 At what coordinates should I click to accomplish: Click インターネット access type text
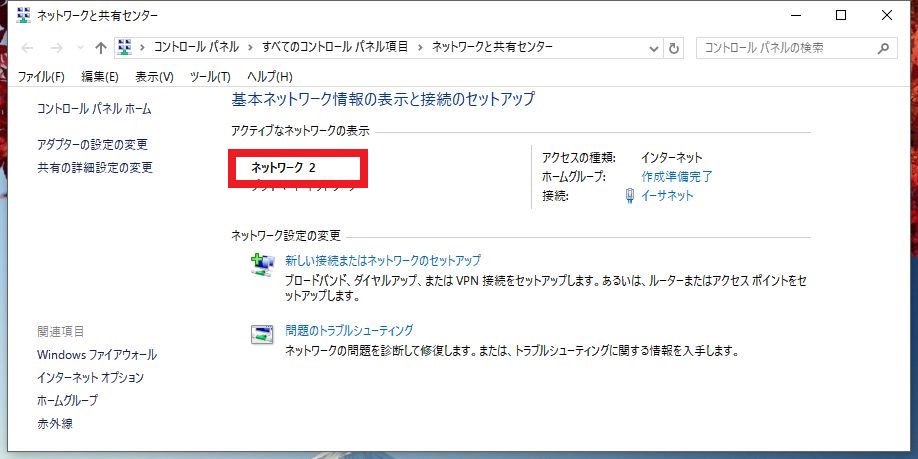(x=672, y=157)
